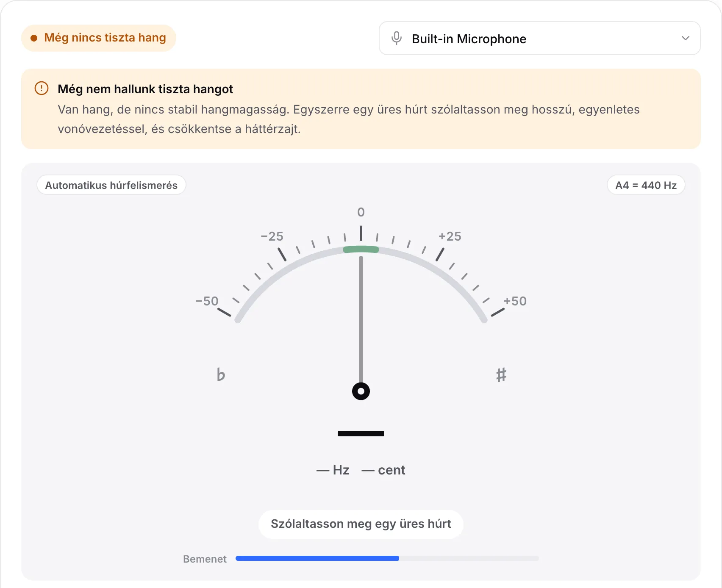Screen dimensions: 722x588
Task: Click the green in-tune zone on the arc
Action: coord(361,249)
